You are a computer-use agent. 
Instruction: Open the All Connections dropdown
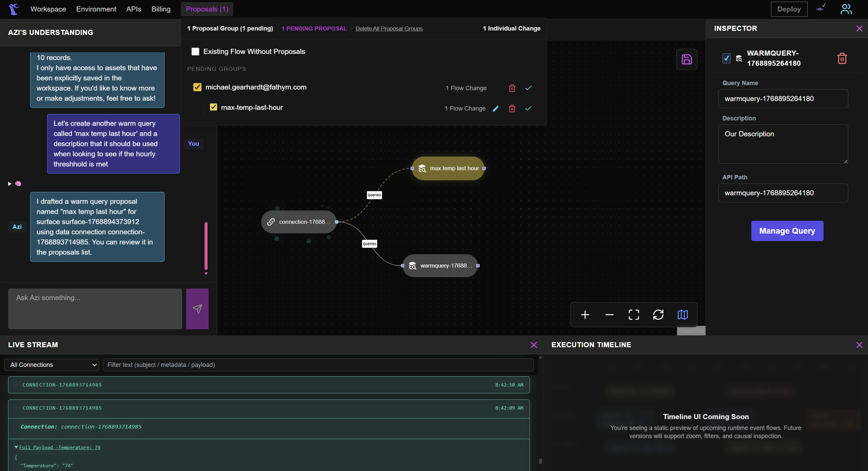coord(52,365)
